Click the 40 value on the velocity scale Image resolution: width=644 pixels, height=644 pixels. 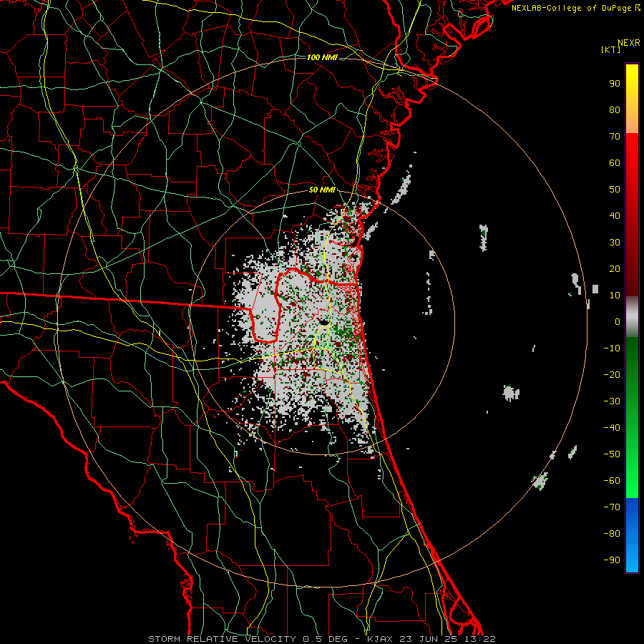pos(615,216)
